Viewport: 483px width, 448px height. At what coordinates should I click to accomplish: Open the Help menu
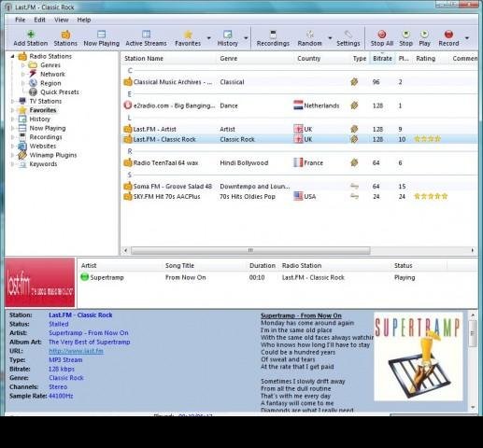click(84, 20)
